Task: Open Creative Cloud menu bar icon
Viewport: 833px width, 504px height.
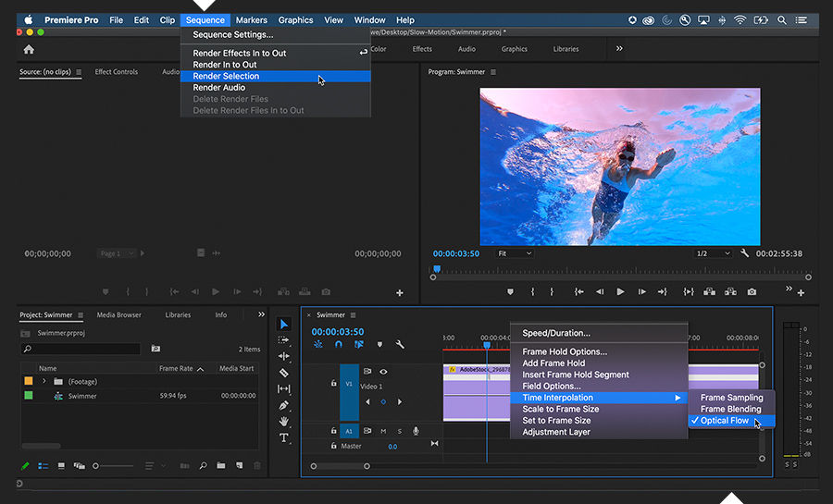Action: pyautogui.click(x=648, y=20)
